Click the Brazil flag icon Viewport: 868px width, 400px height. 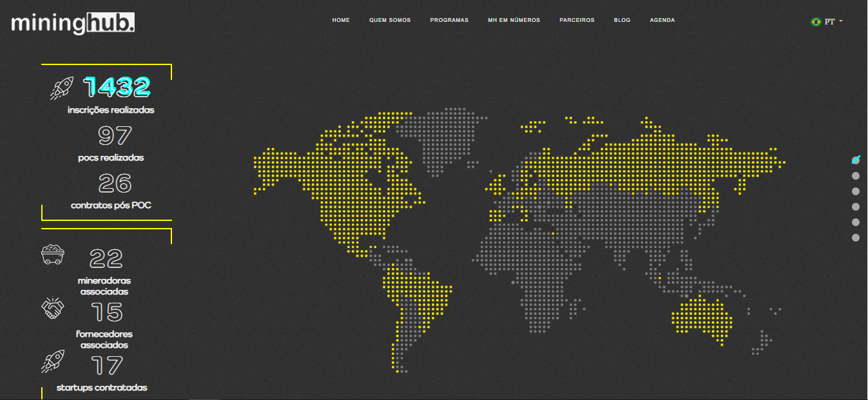pyautogui.click(x=816, y=21)
